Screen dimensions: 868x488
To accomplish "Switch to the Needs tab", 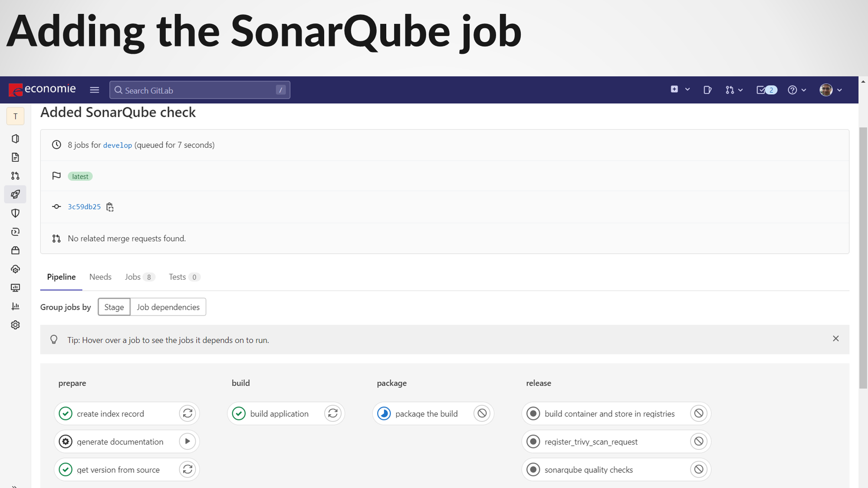I will point(100,277).
